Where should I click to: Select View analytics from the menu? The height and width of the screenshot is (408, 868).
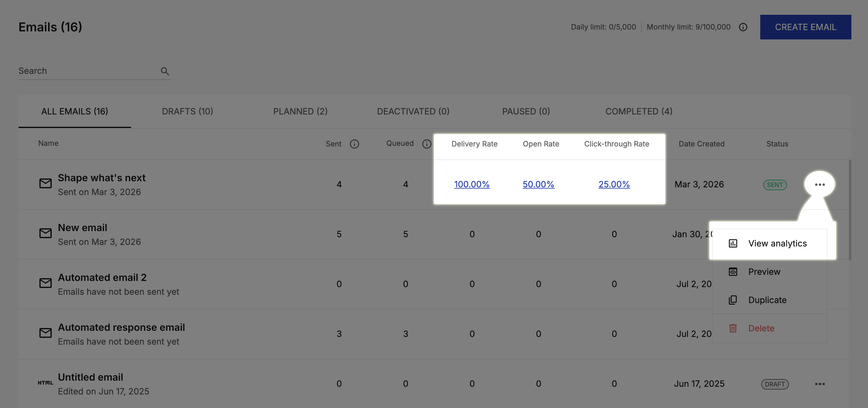[x=777, y=243]
